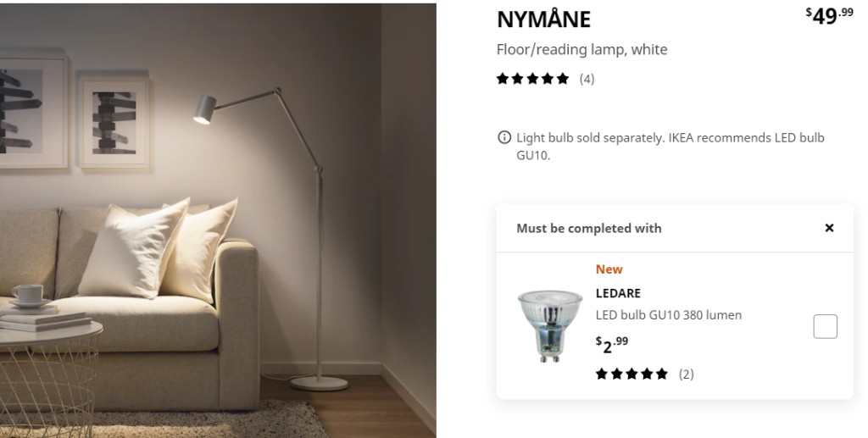Click the $2.99 bulb price
The width and height of the screenshot is (868, 438).
(612, 344)
